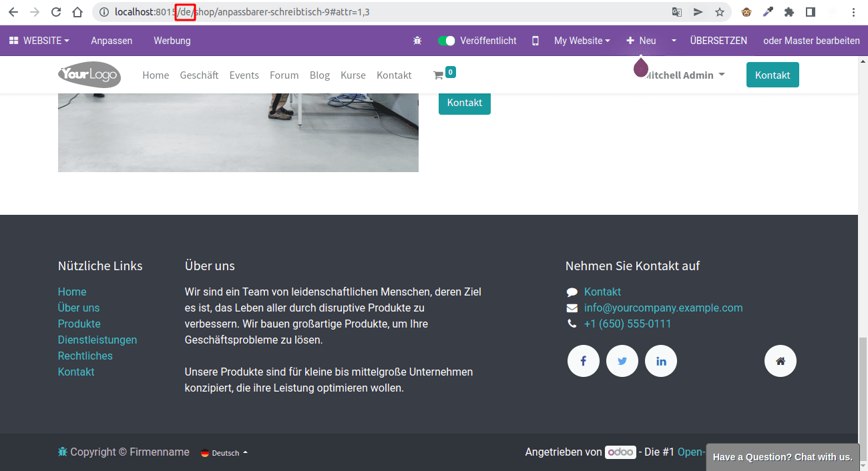Go back using the browser back arrow
The width and height of the screenshot is (868, 471).
[x=13, y=12]
